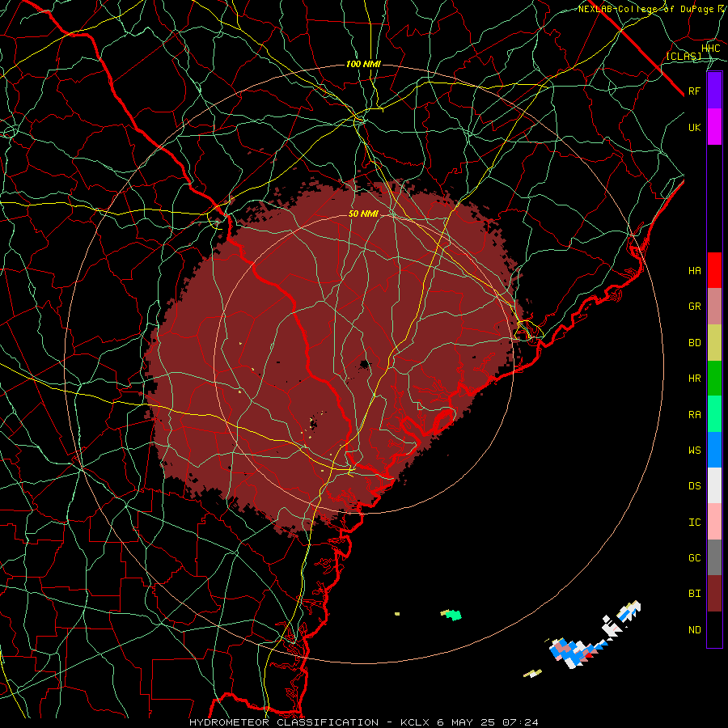Screen dimensions: 728x728
Task: Click the HA red legend swatch
Action: click(x=714, y=270)
